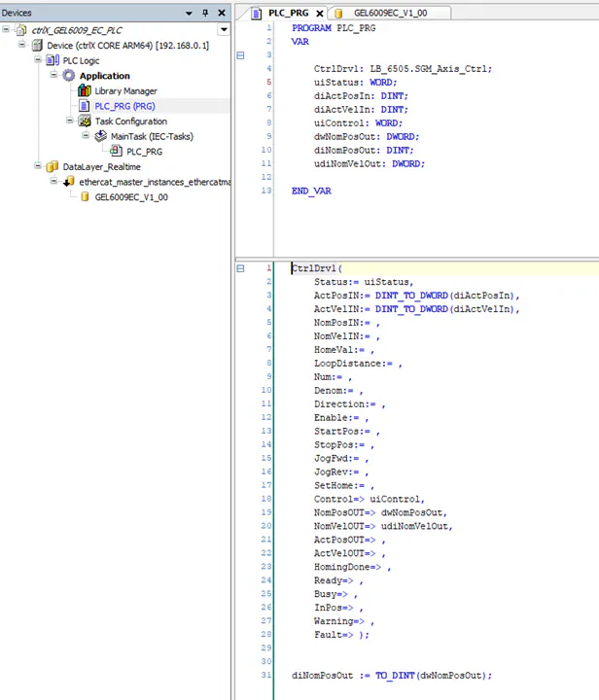
Task: Click the Library Manager books icon
Action: (x=85, y=91)
